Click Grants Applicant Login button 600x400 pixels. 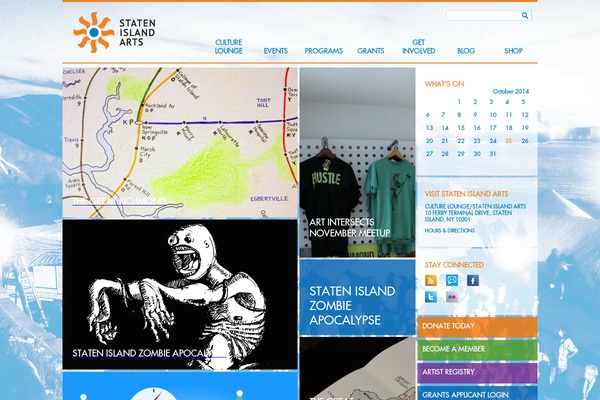click(x=477, y=393)
